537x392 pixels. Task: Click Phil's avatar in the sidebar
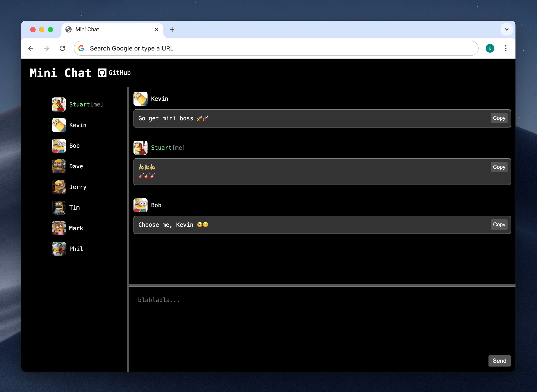click(59, 249)
